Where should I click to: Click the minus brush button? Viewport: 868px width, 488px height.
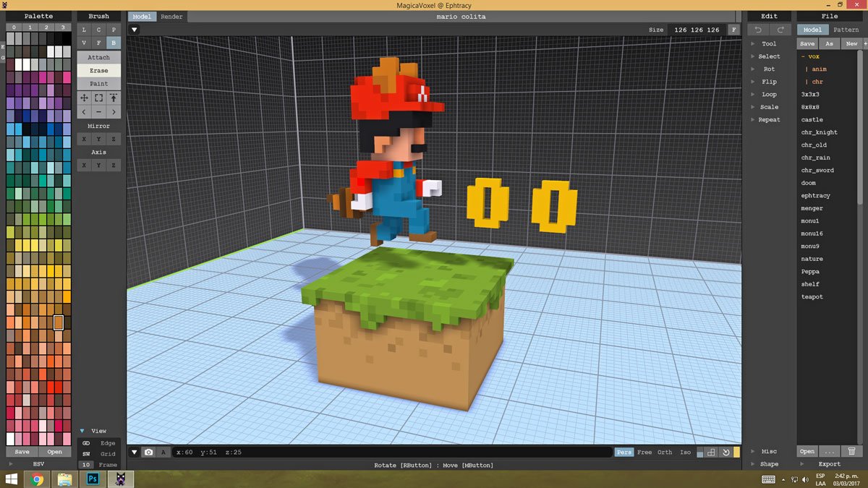(x=99, y=112)
